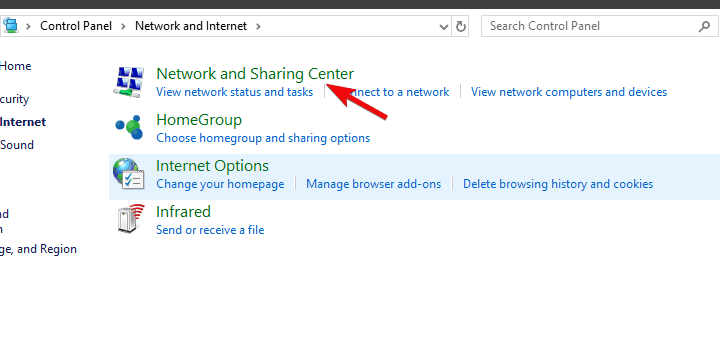The image size is (720, 360).
Task: Choose homegroup and sharing options
Action: (x=263, y=138)
